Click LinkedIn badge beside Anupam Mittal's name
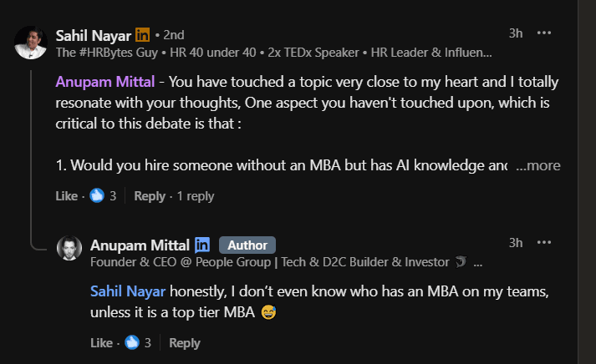Screen dimensions: 596x364 (202, 245)
